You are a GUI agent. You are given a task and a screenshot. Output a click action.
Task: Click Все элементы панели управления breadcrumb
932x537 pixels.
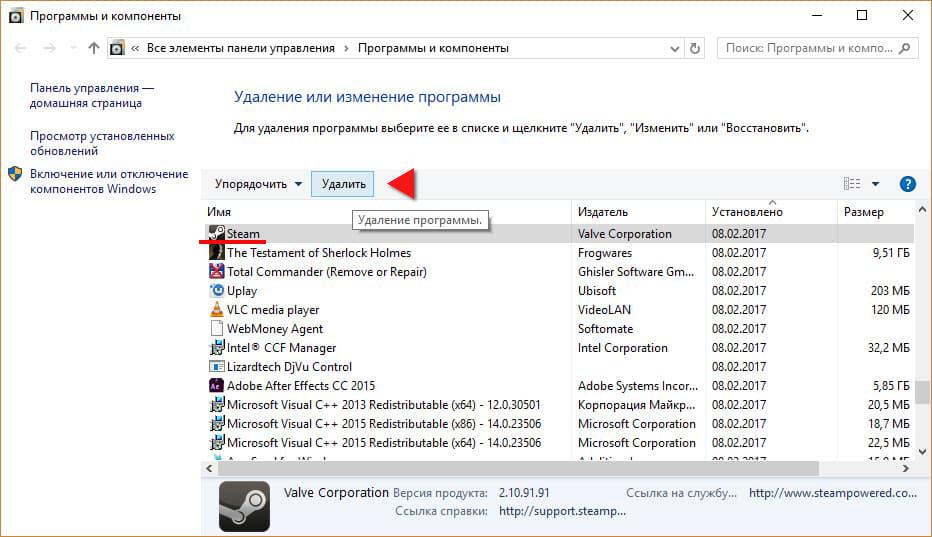click(241, 48)
